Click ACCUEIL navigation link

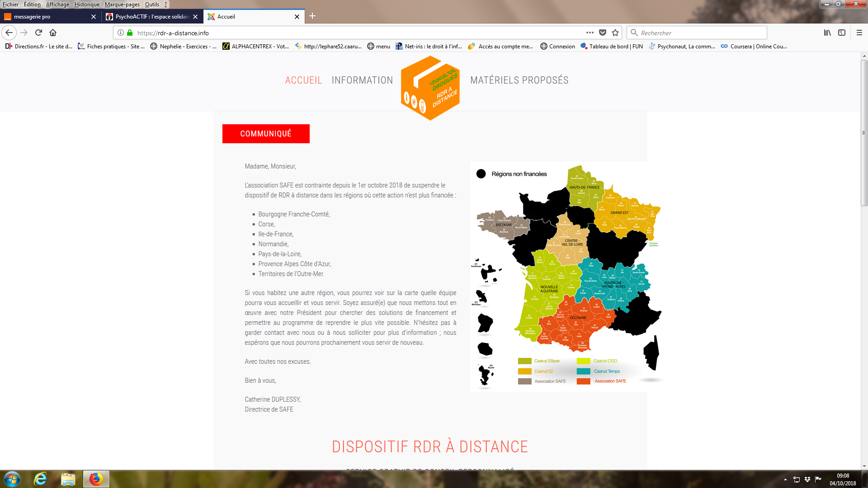pos(303,80)
